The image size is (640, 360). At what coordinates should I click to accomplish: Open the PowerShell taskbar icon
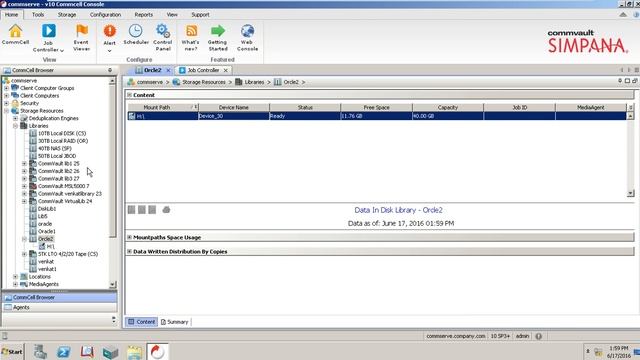[x=64, y=352]
